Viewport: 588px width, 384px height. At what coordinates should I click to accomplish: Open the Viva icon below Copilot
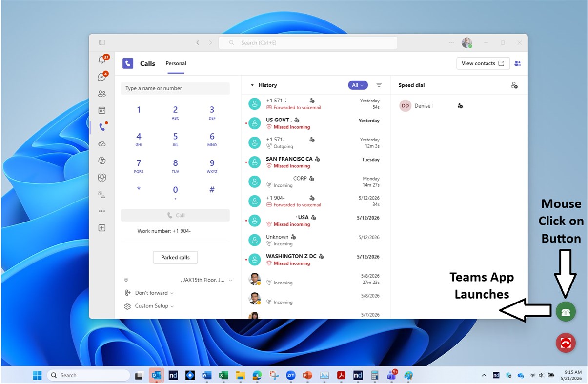click(102, 178)
